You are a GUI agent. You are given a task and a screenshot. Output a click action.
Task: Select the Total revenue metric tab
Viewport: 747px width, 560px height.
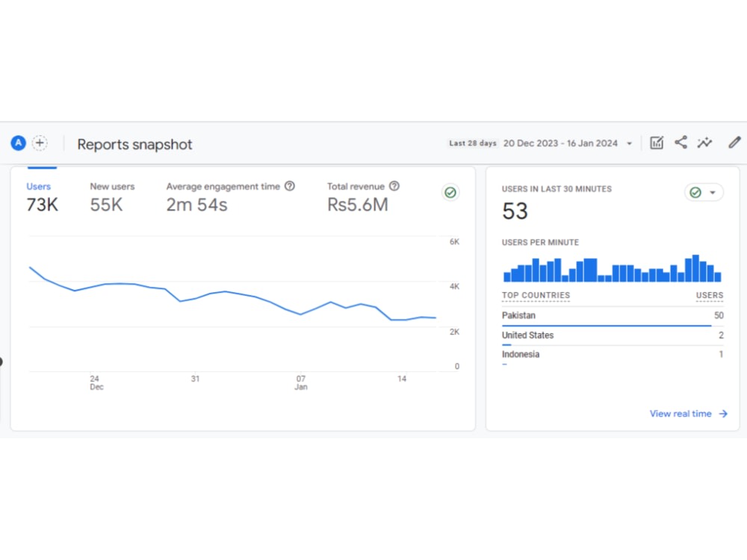click(x=363, y=198)
